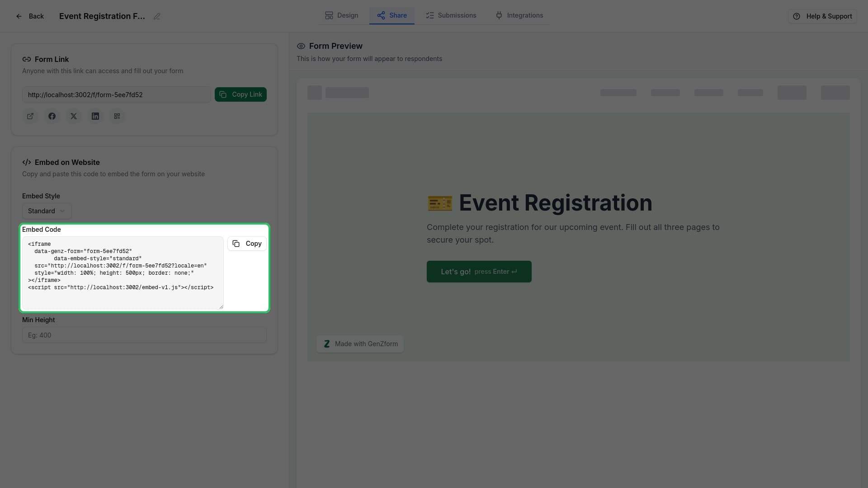The height and width of the screenshot is (488, 868).
Task: Switch to the Design tab
Action: [341, 15]
